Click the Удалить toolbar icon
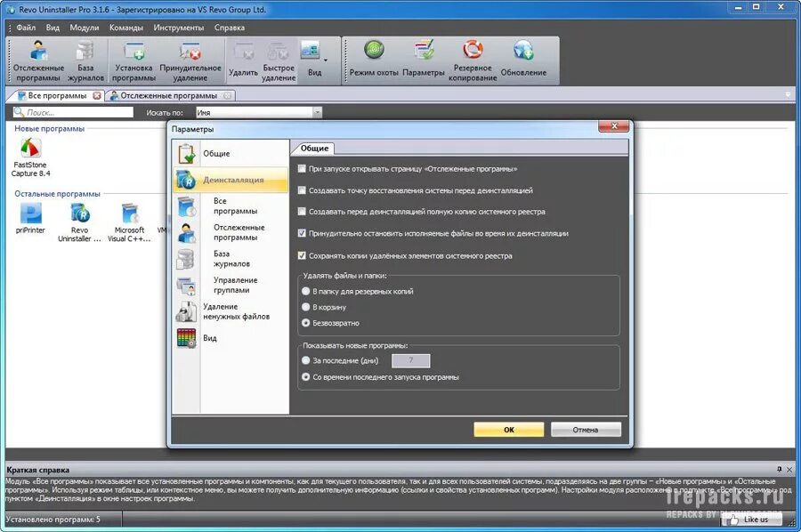The height and width of the screenshot is (532, 801). [x=243, y=61]
